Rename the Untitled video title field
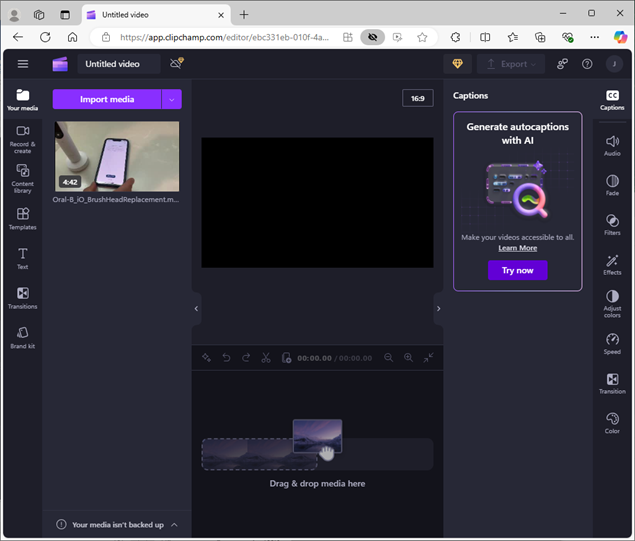Viewport: 635px width, 541px height. point(119,64)
